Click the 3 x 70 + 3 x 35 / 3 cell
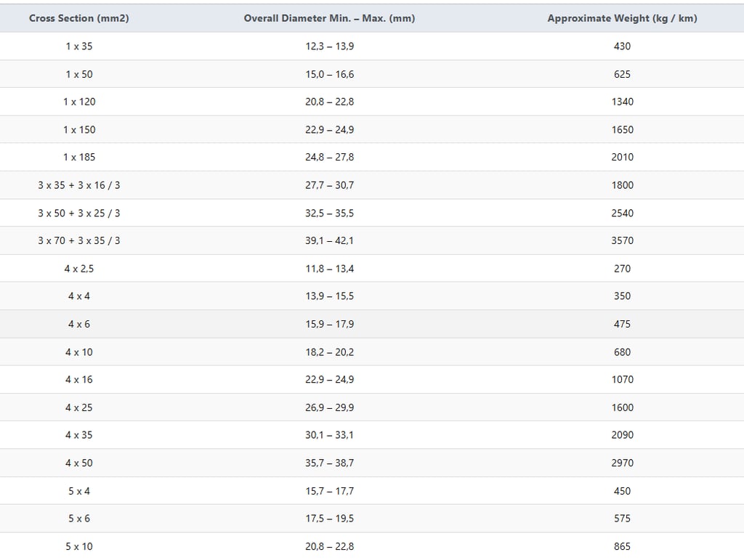Image resolution: width=744 pixels, height=560 pixels. point(79,240)
